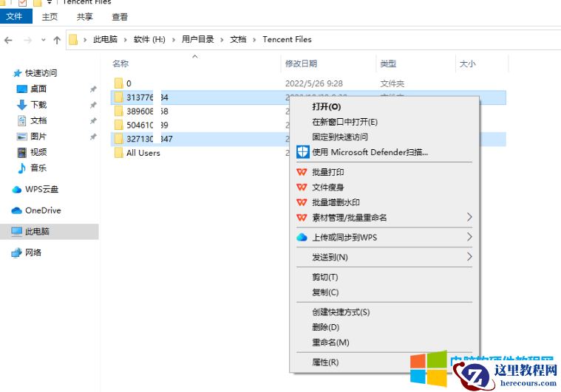Click the 网络 network icon
Image resolution: width=561 pixels, height=392 pixels.
(x=16, y=252)
